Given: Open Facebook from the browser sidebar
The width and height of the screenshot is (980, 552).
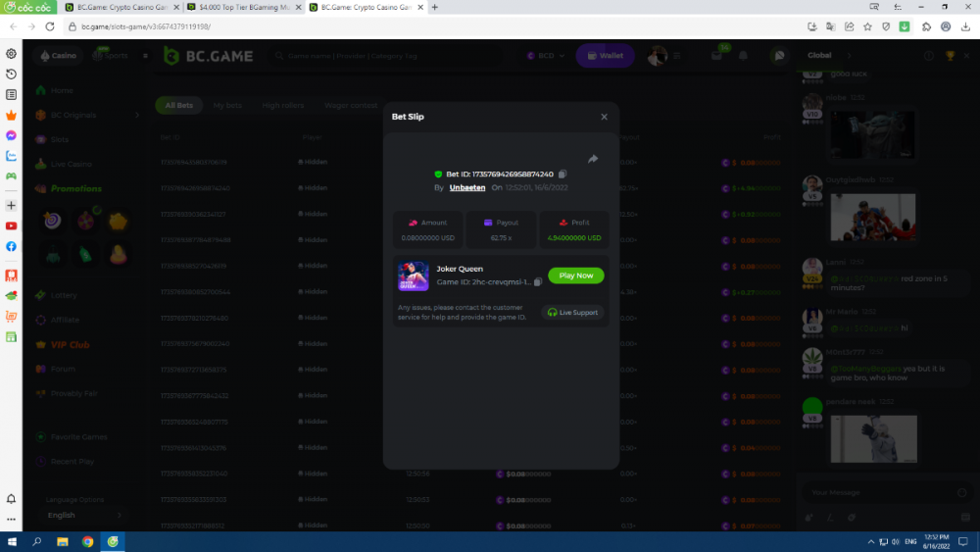Looking at the screenshot, I should point(11,246).
